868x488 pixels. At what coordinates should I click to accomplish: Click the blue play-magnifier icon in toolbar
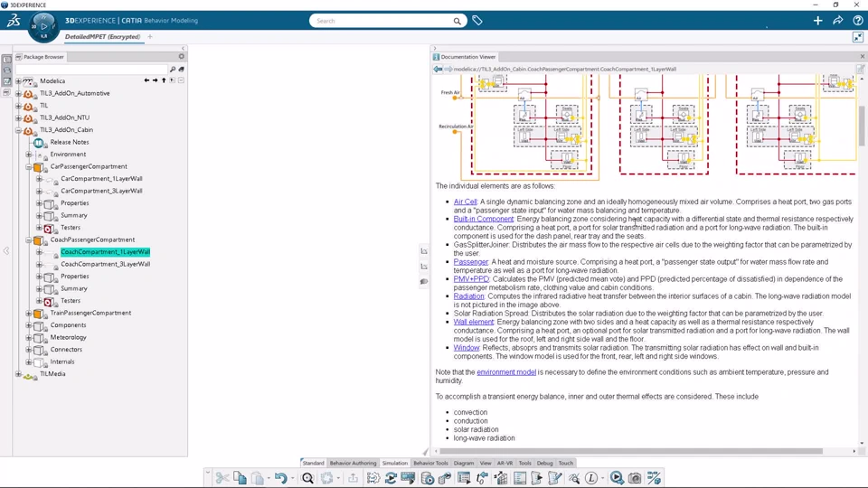[x=616, y=478]
